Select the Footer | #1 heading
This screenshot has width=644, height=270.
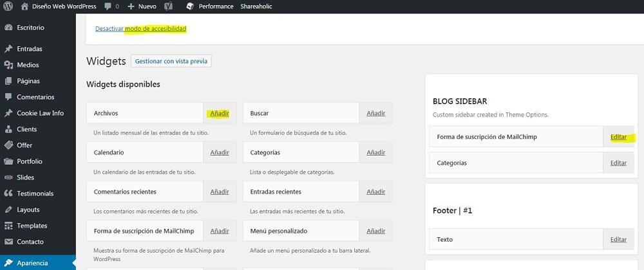coord(453,211)
